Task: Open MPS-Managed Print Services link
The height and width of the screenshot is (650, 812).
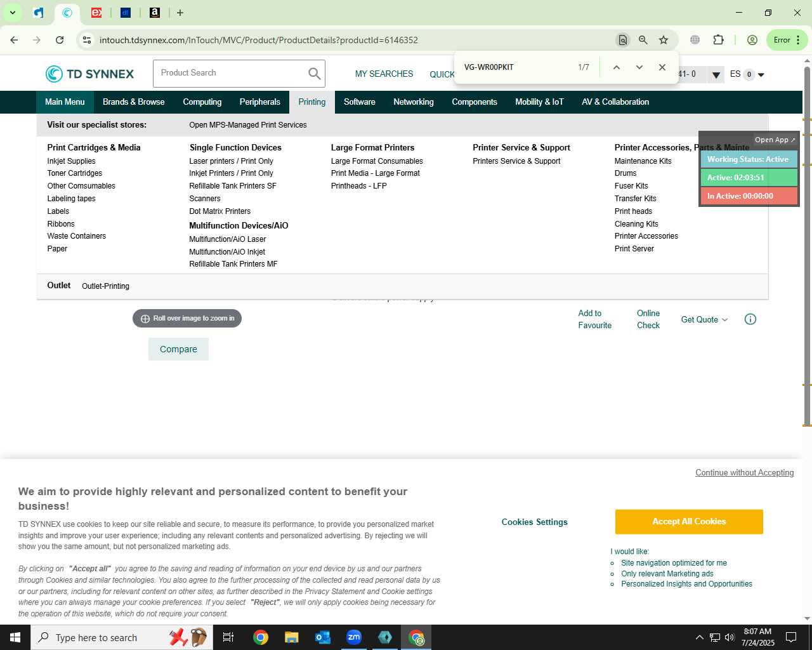Action: [248, 125]
